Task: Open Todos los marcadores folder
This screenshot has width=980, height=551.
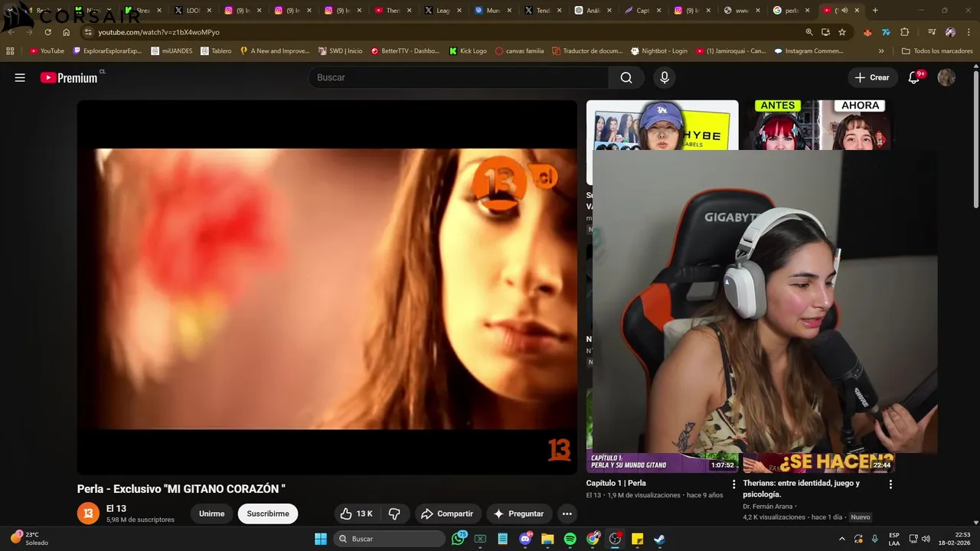Action: [x=937, y=51]
